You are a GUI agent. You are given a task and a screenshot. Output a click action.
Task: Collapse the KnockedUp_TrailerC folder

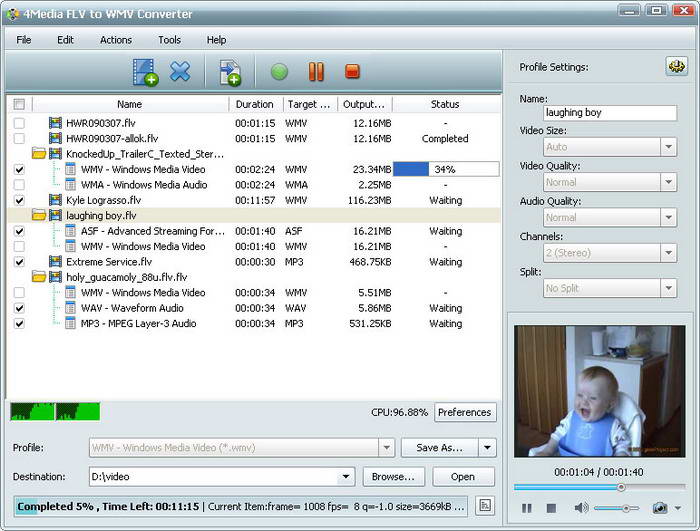[39, 154]
